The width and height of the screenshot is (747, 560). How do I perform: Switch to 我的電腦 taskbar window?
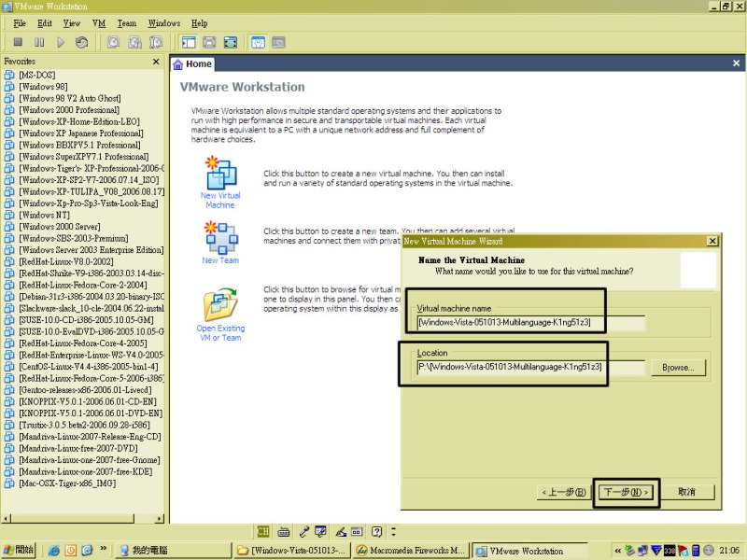(174, 551)
